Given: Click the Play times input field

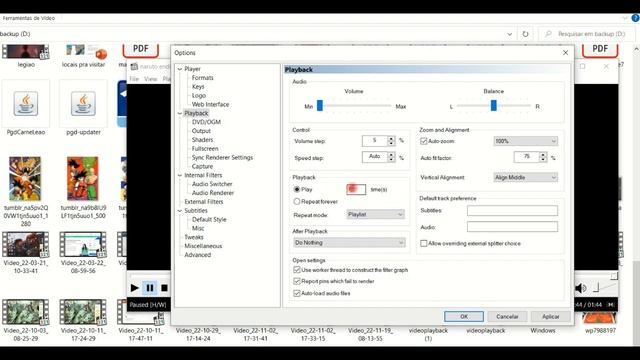Looking at the screenshot, I should click(356, 189).
